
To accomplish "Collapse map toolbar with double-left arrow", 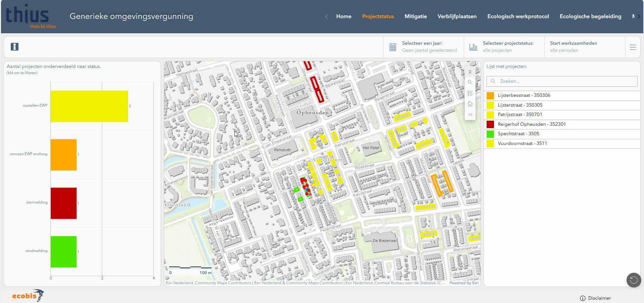I will (x=470, y=115).
